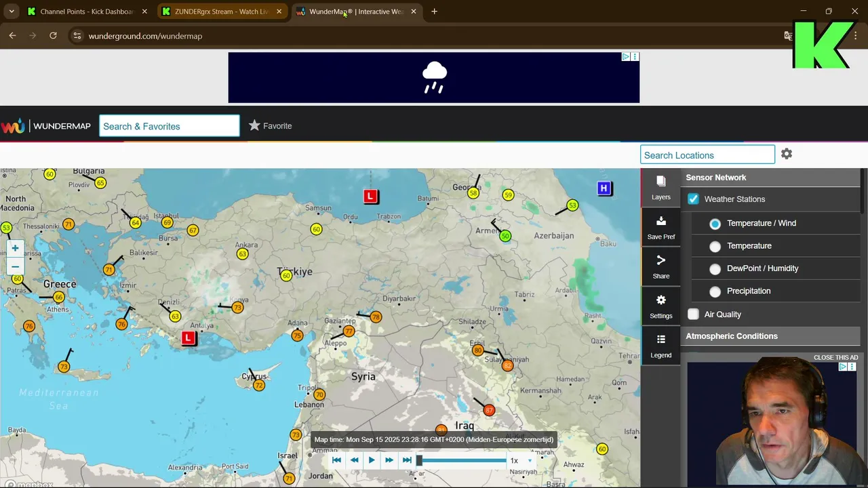Switch to ZUNDERgrx Stream tab
The height and width of the screenshot is (488, 868).
click(222, 12)
